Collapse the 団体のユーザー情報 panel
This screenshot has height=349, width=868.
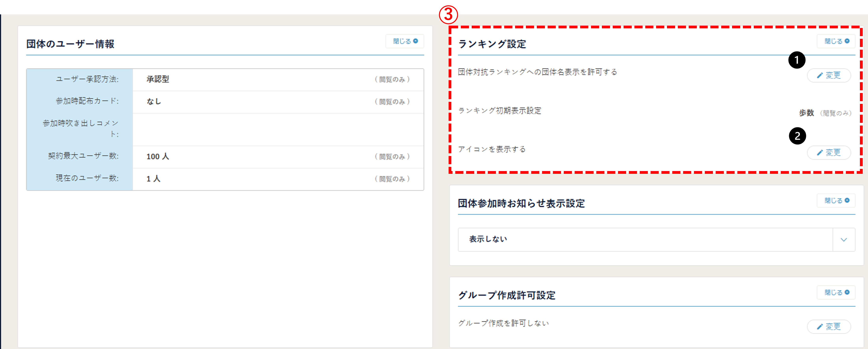tap(404, 41)
